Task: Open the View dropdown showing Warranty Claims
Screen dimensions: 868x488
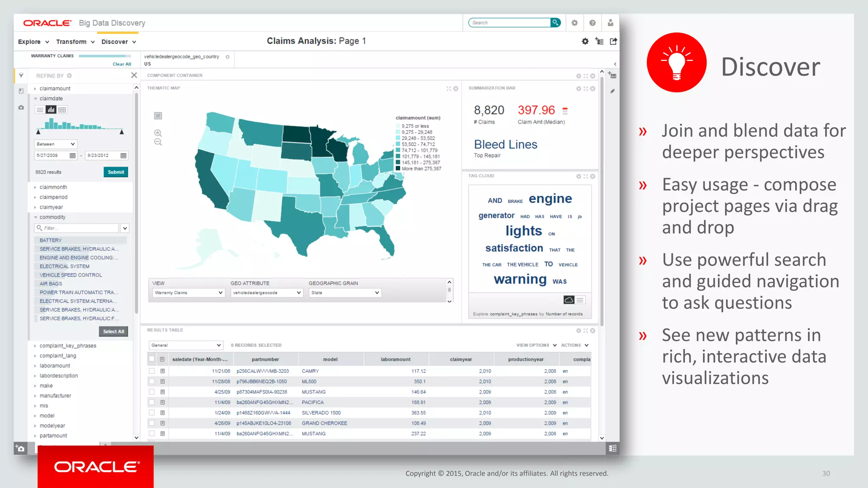Action: (189, 293)
